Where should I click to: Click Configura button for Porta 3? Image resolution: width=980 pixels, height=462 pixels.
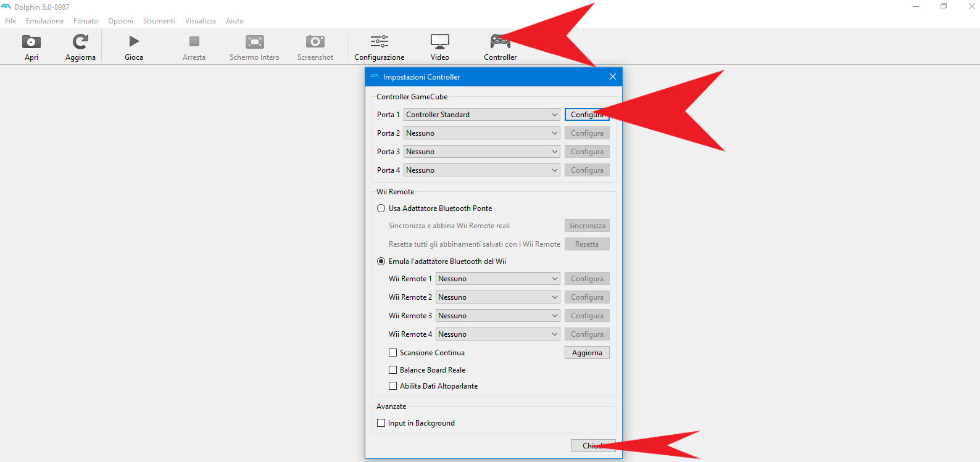(587, 152)
